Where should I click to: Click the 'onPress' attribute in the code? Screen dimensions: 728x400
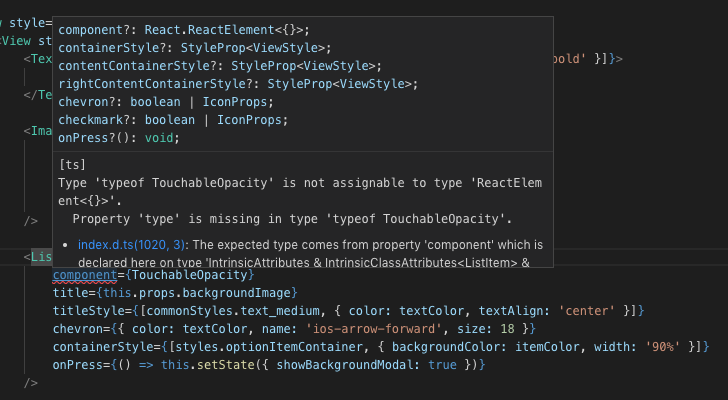78,365
